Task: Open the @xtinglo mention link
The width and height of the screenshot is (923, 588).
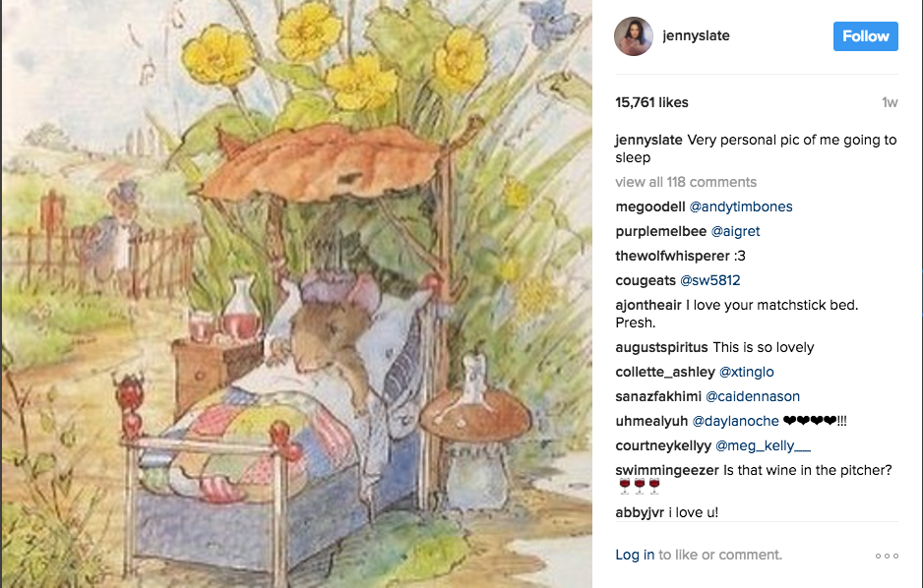Action: (x=747, y=373)
